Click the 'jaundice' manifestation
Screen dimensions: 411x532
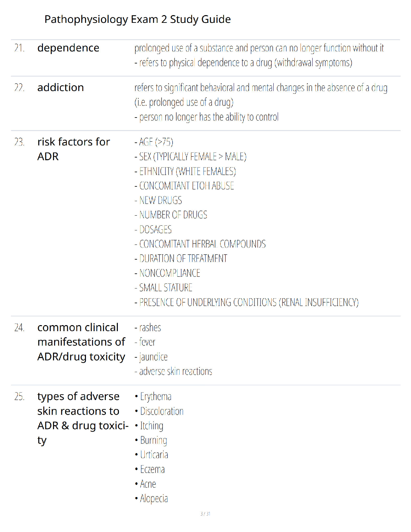[x=151, y=357]
